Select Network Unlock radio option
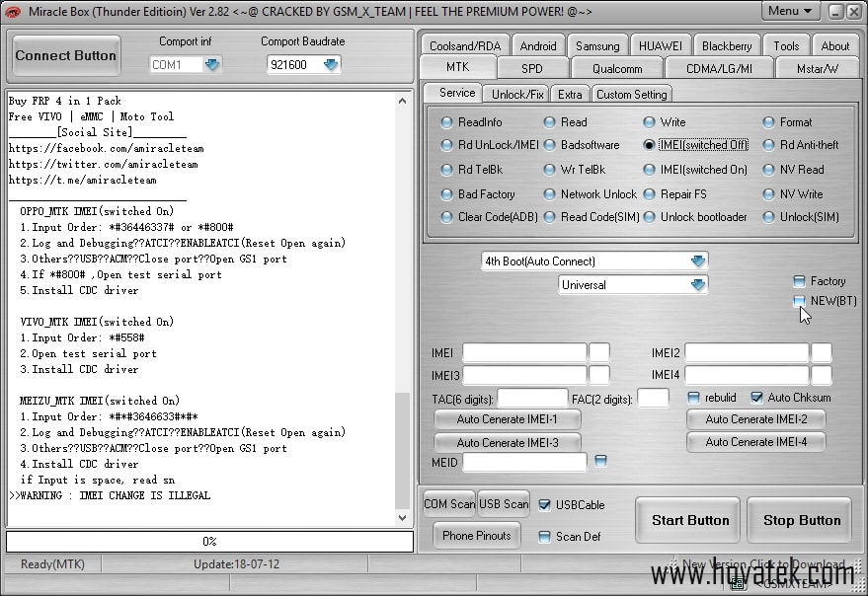This screenshot has height=596, width=868. click(549, 194)
